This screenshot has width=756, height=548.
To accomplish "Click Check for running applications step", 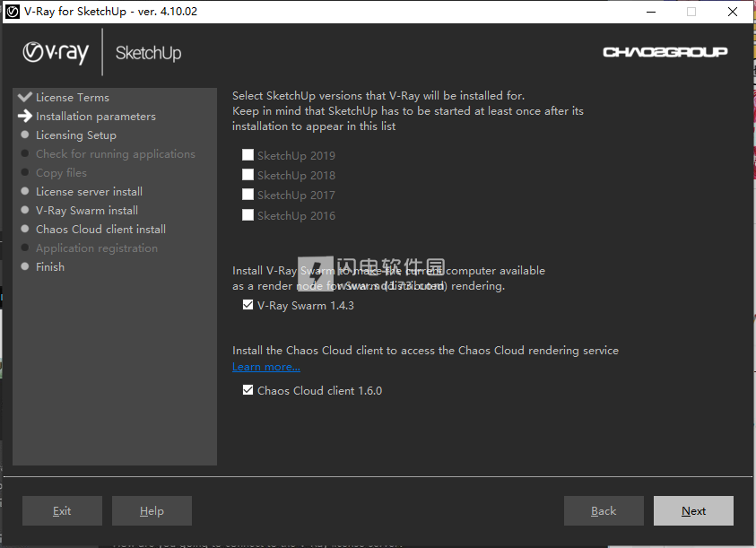I will (116, 154).
